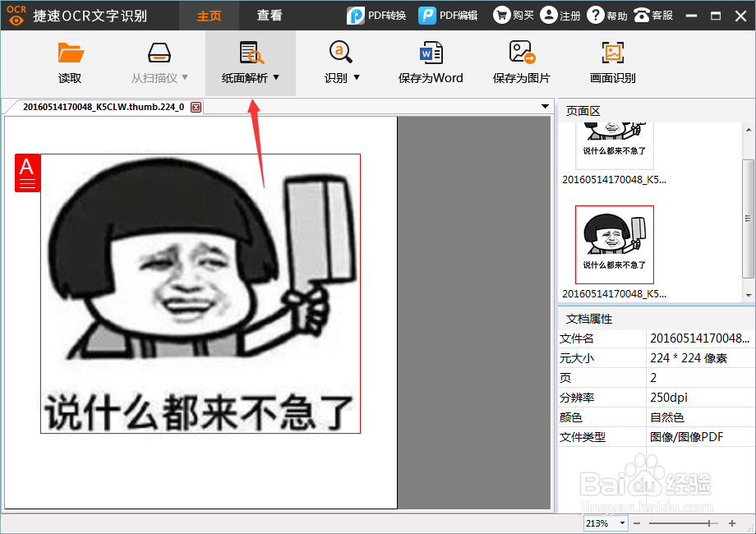Switch to the 查看 tab

tap(269, 16)
